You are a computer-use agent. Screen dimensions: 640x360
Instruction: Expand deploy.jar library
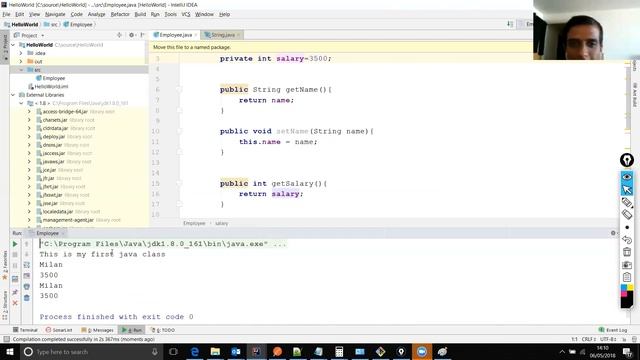29,137
